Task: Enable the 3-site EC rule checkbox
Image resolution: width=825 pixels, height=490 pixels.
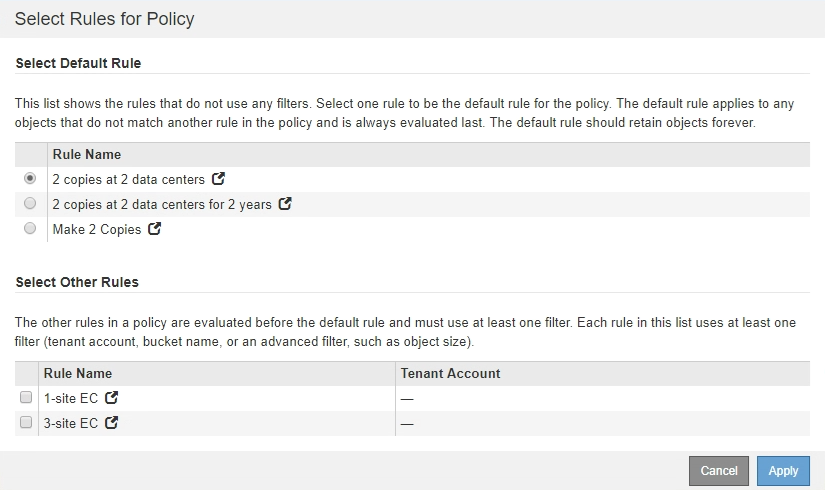Action: (26, 423)
